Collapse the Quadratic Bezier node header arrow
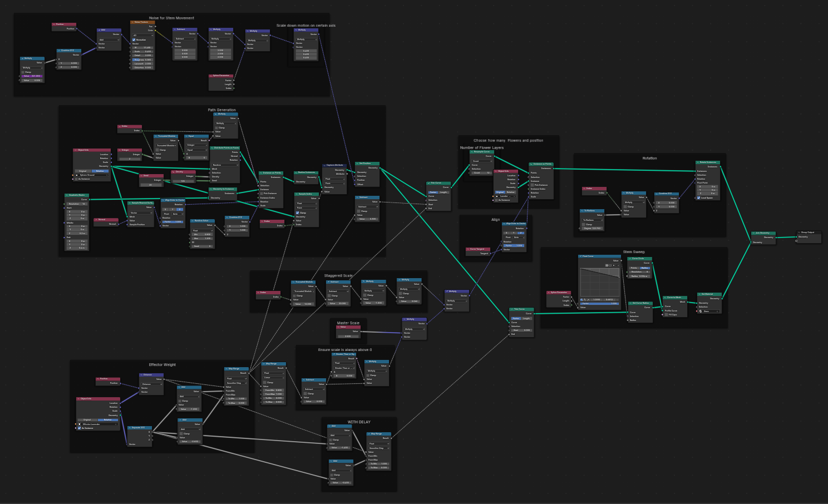Viewport: 828px width, 504px height. click(67, 195)
